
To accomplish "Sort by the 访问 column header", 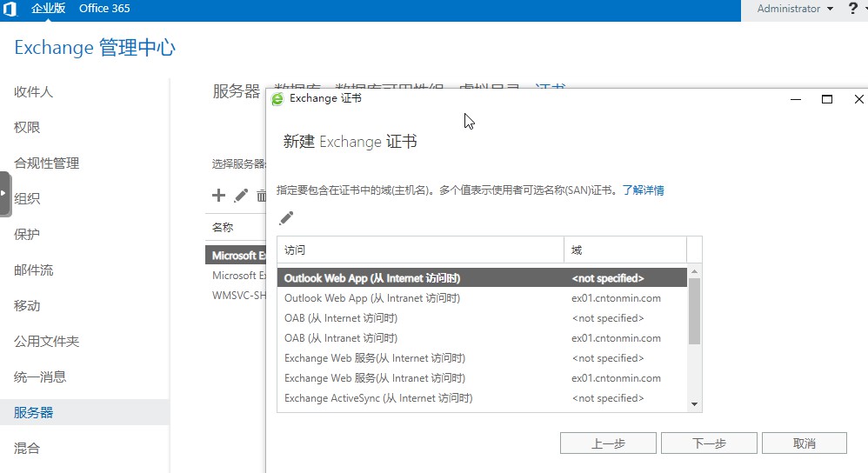I will 421,250.
